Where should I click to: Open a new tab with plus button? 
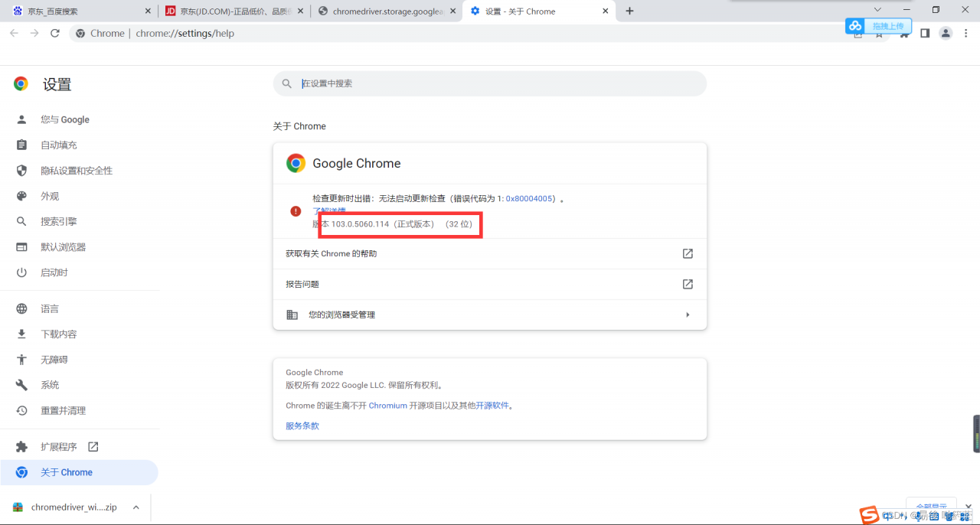[629, 11]
